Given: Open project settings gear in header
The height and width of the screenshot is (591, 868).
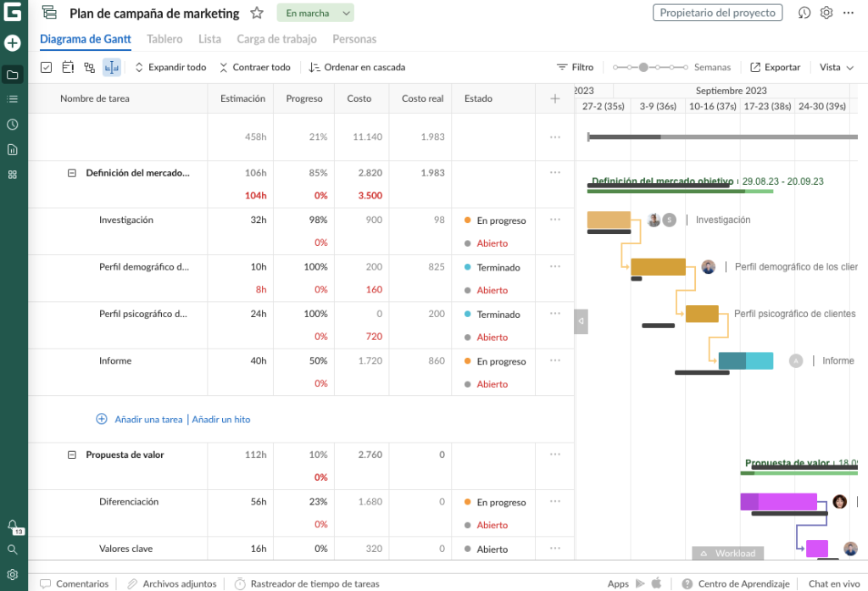Looking at the screenshot, I should [826, 13].
